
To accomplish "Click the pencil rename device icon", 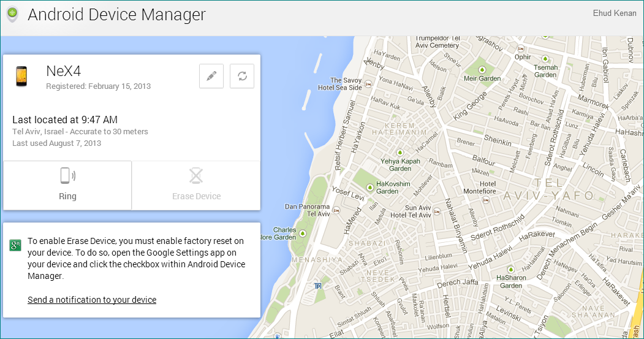I will pos(211,76).
